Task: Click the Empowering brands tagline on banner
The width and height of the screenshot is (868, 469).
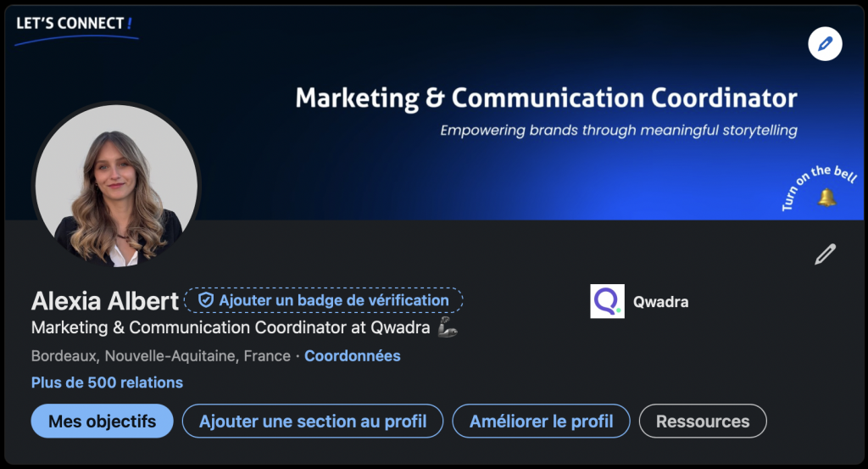Action: [619, 131]
